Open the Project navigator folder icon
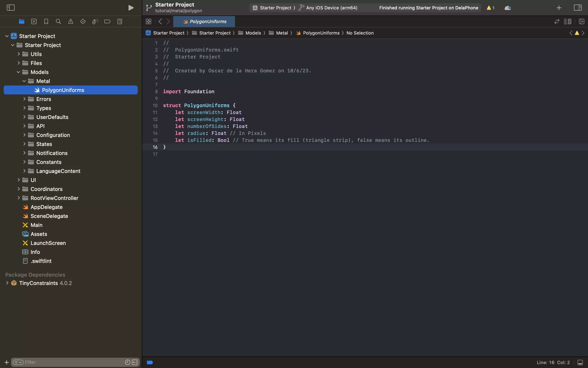Screen dimensions: 588x368 coord(22,21)
